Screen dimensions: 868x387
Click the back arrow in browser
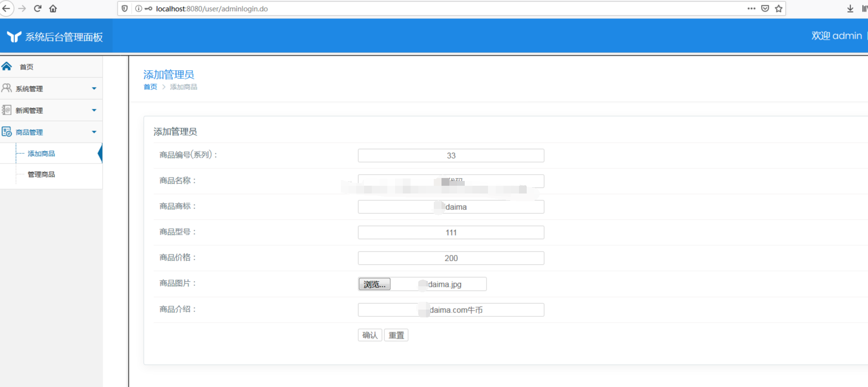[6, 8]
